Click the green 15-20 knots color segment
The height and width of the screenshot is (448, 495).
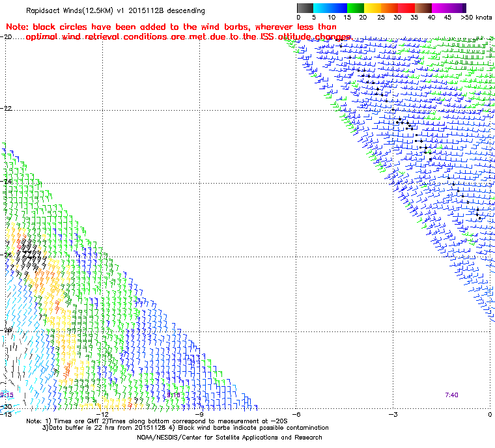pos(356,8)
